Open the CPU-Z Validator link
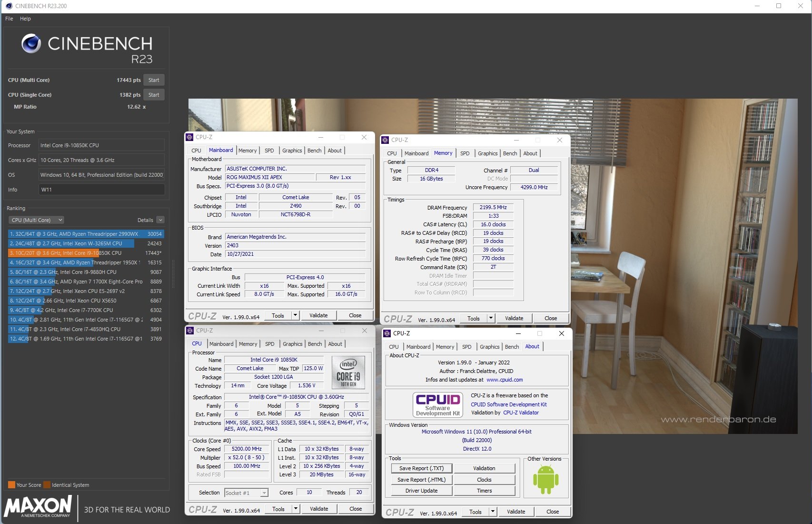 coord(521,413)
